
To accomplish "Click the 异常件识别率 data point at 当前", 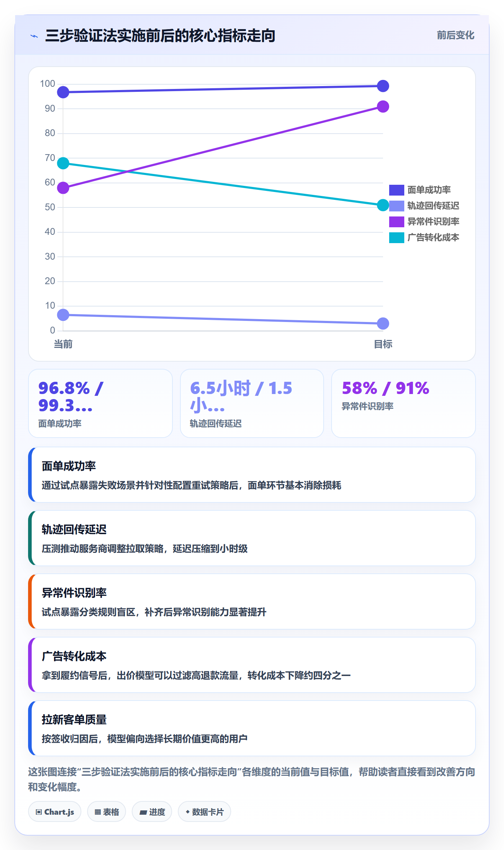I will click(63, 188).
